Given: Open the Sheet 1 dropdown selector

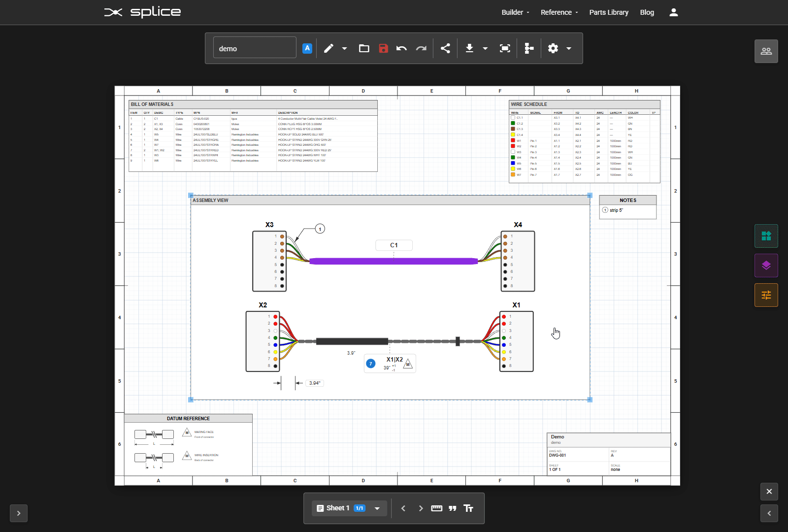Looking at the screenshot, I should point(376,508).
